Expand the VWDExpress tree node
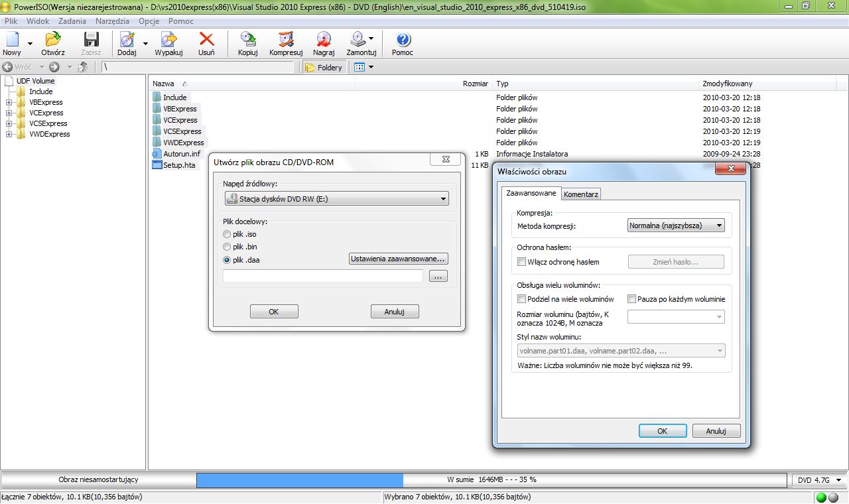This screenshot has height=504, width=849. click(x=9, y=134)
